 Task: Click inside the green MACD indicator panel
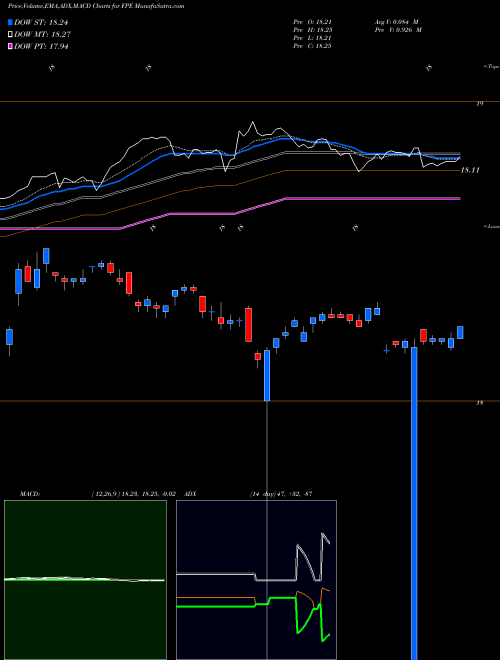click(85, 580)
